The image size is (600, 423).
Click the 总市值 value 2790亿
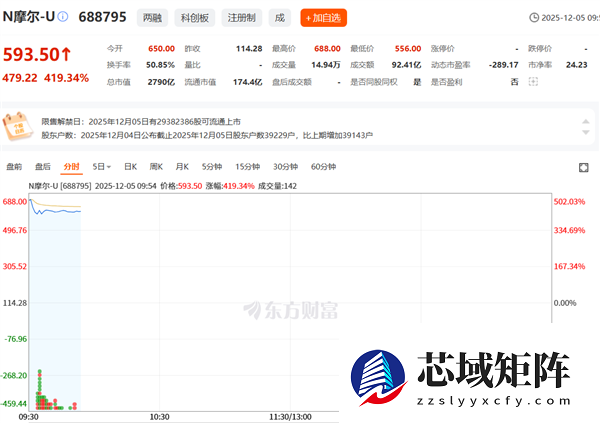point(161,82)
